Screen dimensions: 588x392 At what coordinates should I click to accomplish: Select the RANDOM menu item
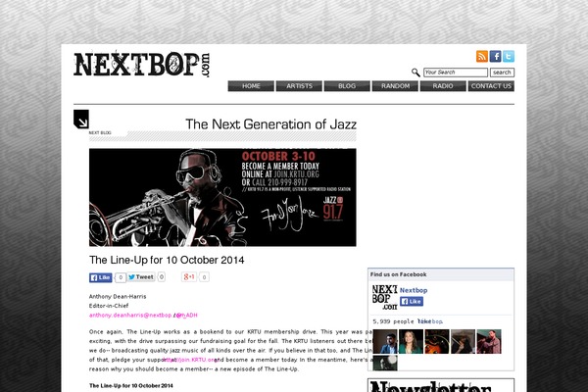[x=395, y=86]
